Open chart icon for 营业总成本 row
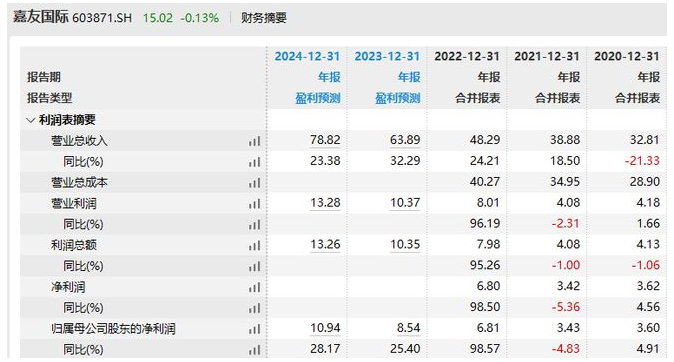674x362 pixels. pyautogui.click(x=254, y=183)
